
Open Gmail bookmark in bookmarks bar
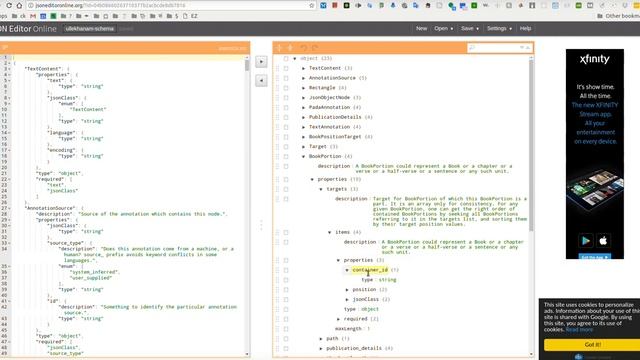pyautogui.click(x=33, y=16)
